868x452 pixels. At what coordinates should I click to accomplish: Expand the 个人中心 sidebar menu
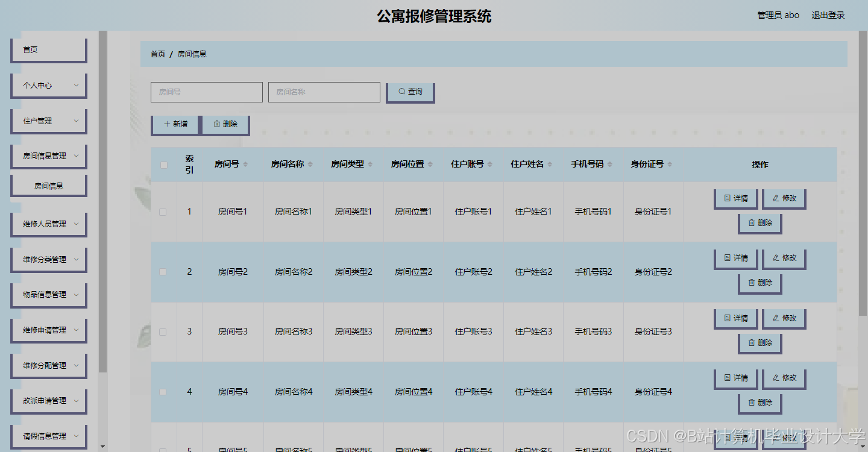click(x=49, y=86)
